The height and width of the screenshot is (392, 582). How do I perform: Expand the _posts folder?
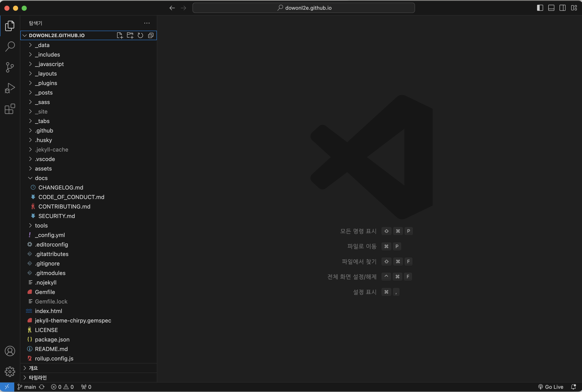[x=89, y=93]
